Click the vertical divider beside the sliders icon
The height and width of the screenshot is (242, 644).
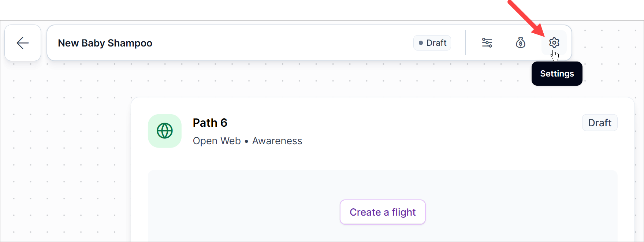(466, 43)
